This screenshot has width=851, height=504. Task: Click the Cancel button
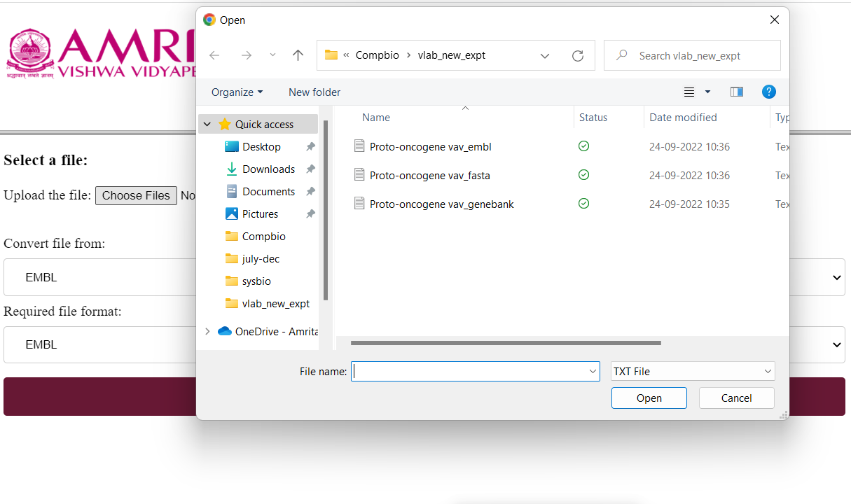(737, 398)
